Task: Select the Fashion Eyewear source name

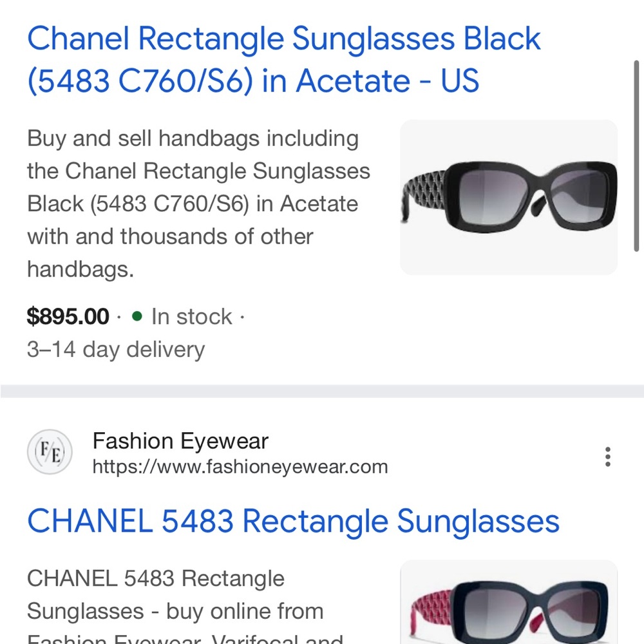Action: 180,440
